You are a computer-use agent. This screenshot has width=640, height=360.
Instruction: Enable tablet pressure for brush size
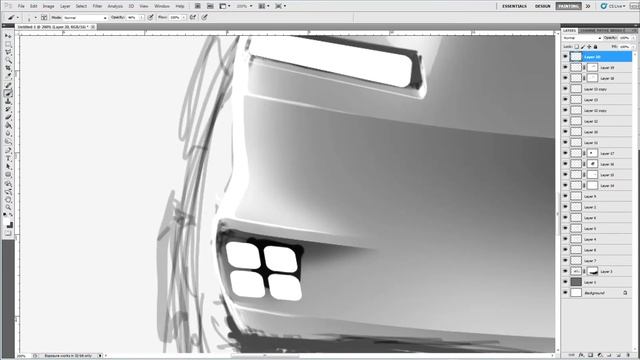(204, 18)
